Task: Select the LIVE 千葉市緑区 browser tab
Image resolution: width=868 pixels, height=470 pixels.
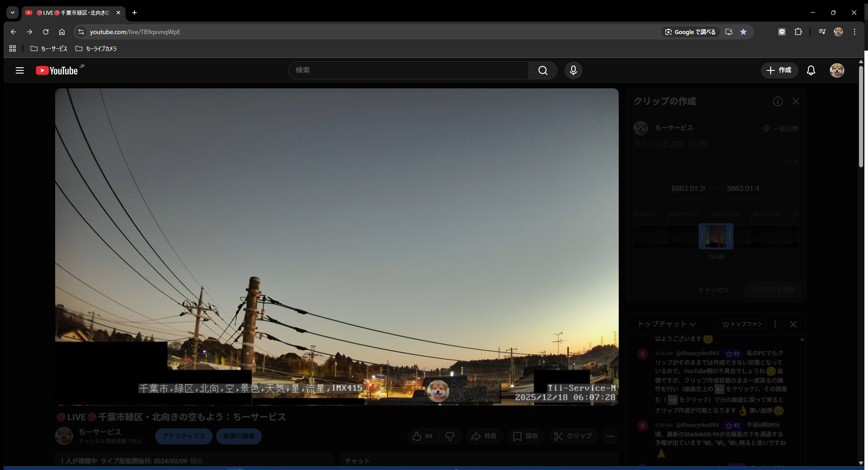Action: pyautogui.click(x=72, y=13)
